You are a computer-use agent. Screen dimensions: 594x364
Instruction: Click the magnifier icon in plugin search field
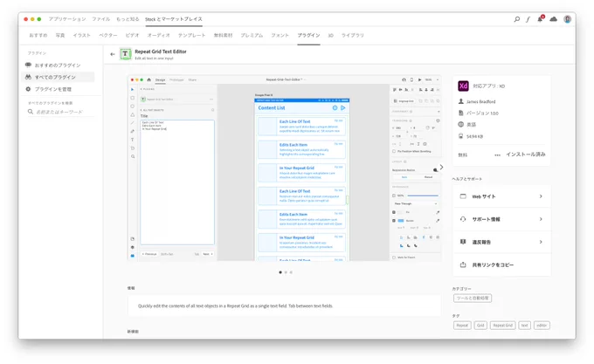[x=31, y=112]
